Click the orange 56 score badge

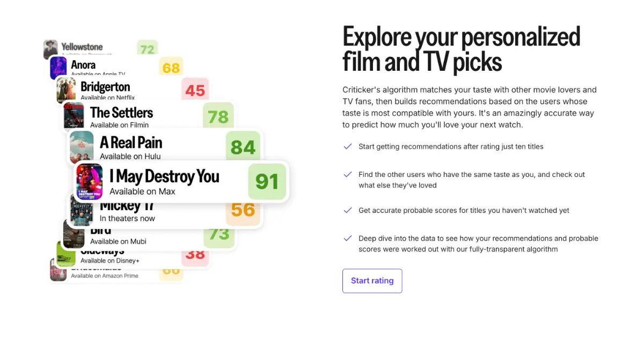pos(243,210)
